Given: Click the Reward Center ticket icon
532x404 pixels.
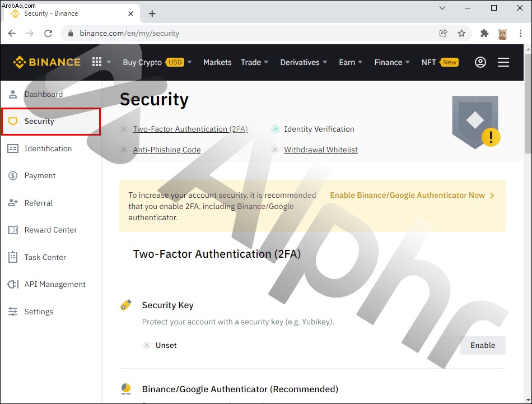Looking at the screenshot, I should pyautogui.click(x=13, y=230).
